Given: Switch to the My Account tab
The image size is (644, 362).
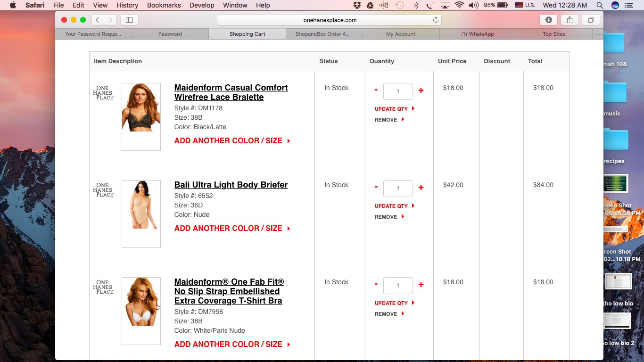Looking at the screenshot, I should click(401, 34).
